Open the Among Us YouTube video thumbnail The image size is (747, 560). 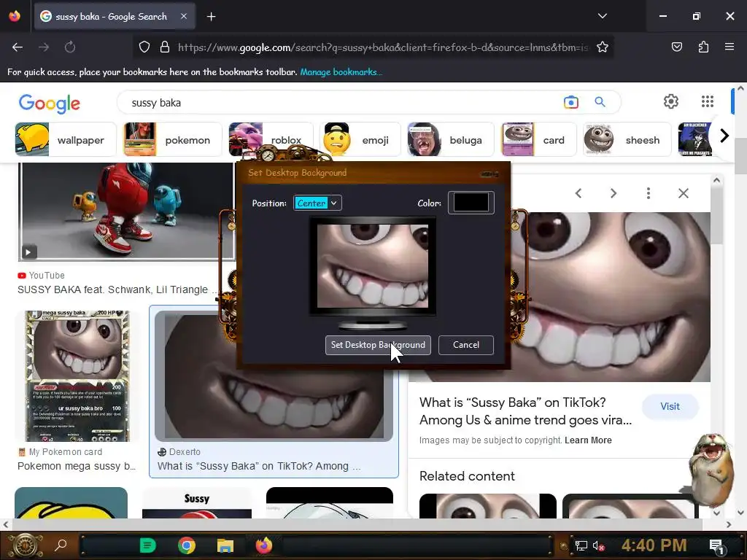[125, 212]
